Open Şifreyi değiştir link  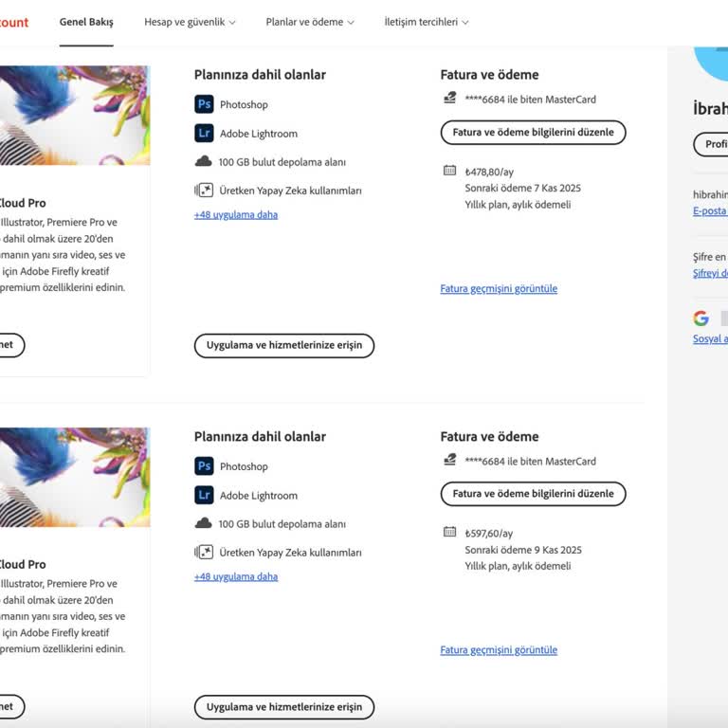(710, 273)
